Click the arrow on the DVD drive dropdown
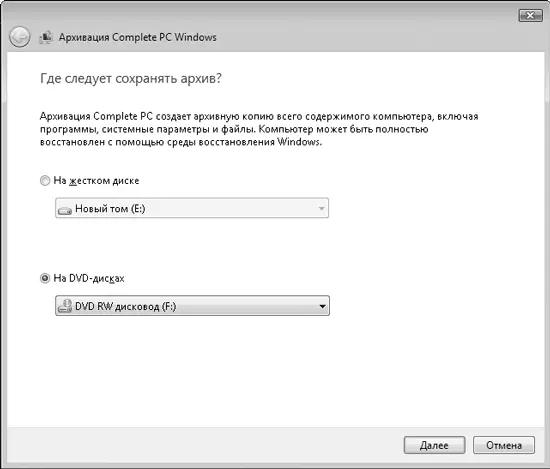The width and height of the screenshot is (550, 469). click(322, 306)
